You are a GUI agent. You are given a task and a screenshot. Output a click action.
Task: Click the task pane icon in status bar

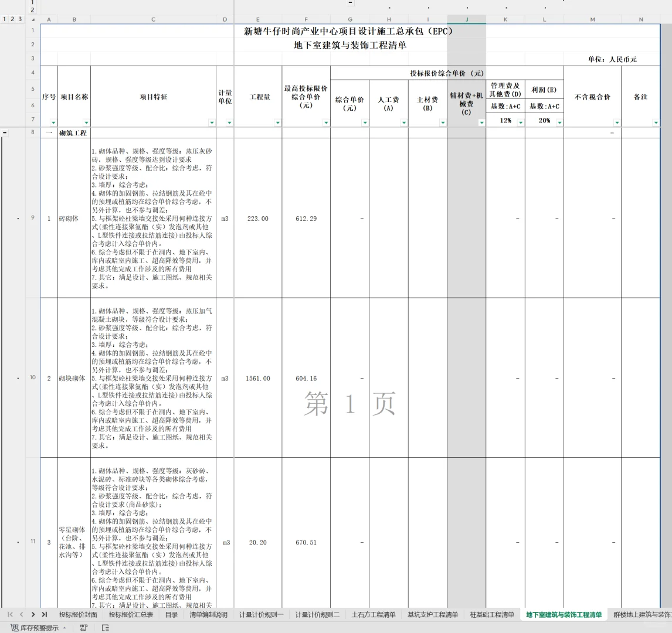click(x=106, y=628)
